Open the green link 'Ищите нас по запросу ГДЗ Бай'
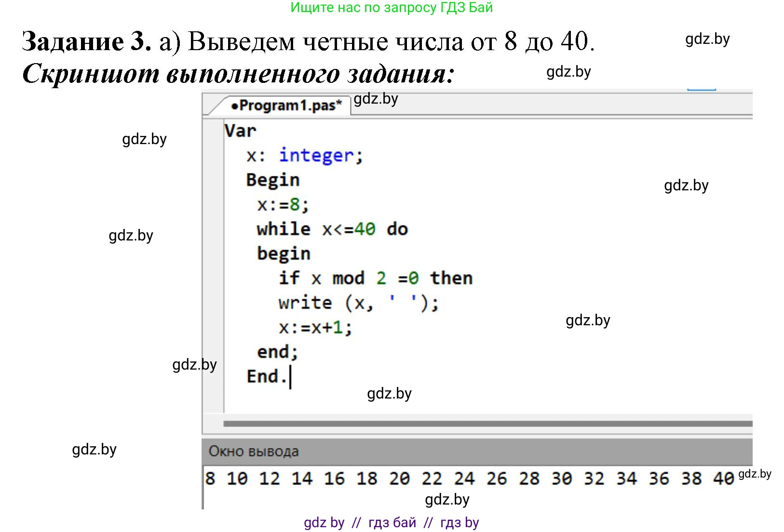 pos(392,8)
